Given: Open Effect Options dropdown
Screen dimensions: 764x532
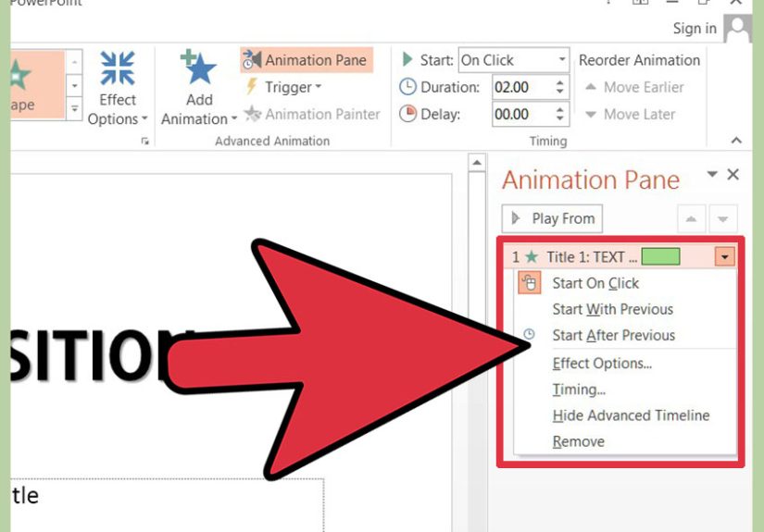Looking at the screenshot, I should click(118, 89).
